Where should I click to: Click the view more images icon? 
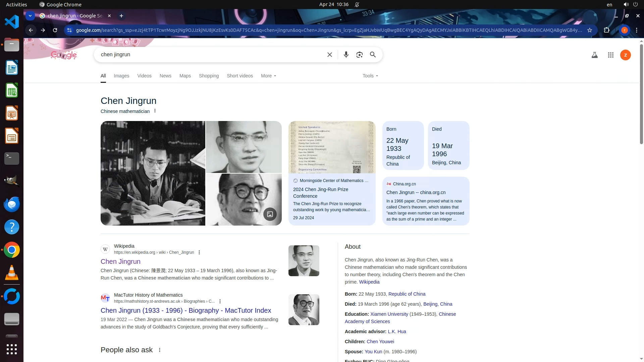click(x=270, y=214)
